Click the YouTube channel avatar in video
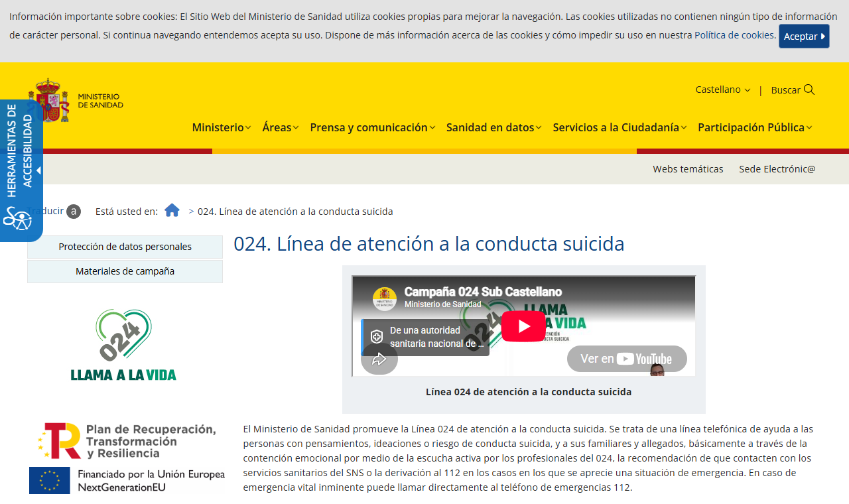 coord(385,298)
